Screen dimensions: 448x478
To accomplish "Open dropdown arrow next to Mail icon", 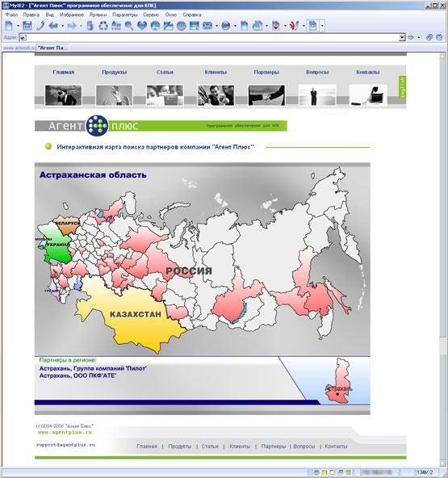I will click(216, 26).
